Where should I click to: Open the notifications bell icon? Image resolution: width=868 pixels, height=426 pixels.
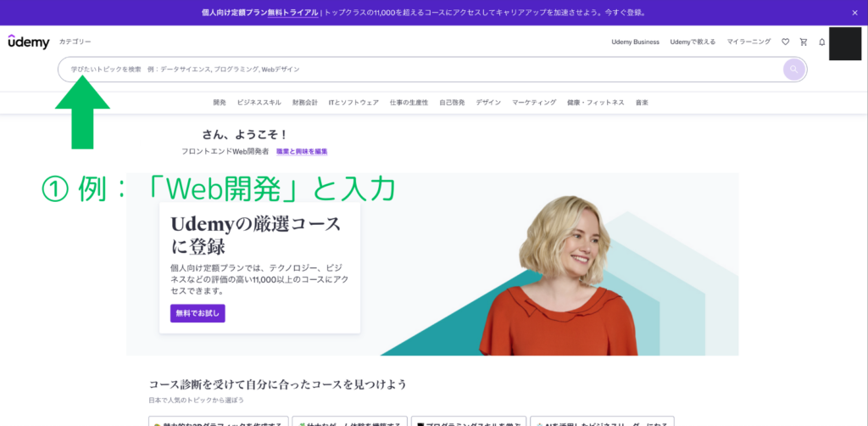822,42
